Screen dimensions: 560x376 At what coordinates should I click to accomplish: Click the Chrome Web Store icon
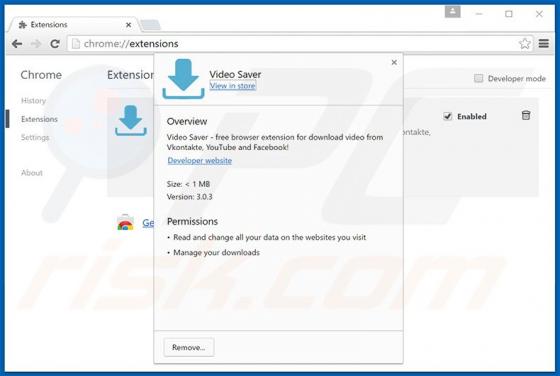[x=125, y=222]
